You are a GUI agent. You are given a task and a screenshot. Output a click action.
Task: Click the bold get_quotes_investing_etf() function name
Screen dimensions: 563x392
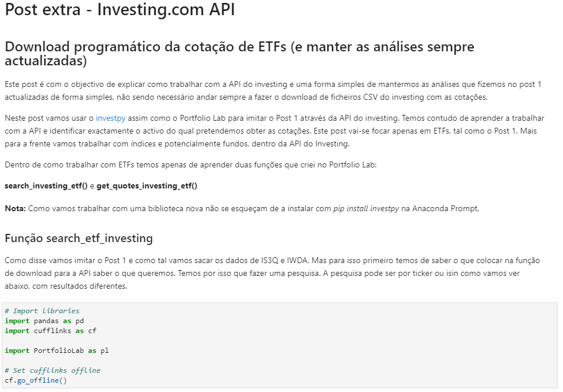point(147,185)
